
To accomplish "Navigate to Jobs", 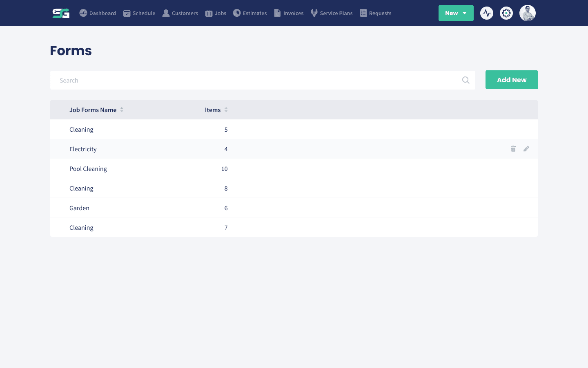I will pos(216,13).
